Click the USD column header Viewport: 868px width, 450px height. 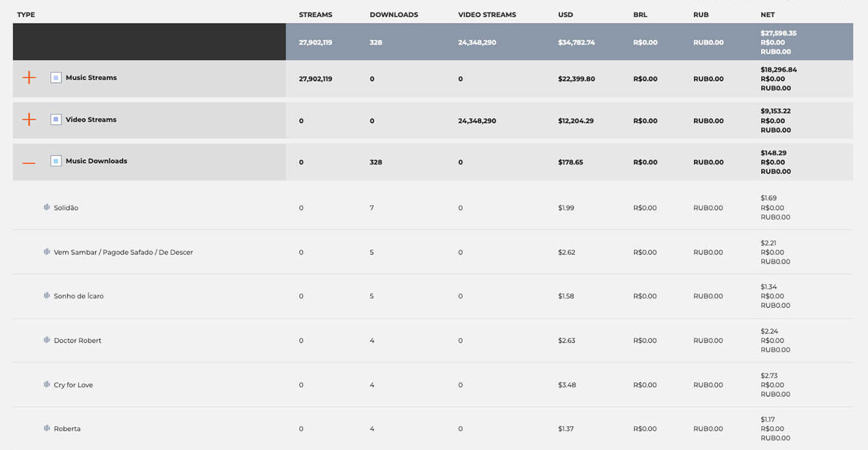point(565,15)
